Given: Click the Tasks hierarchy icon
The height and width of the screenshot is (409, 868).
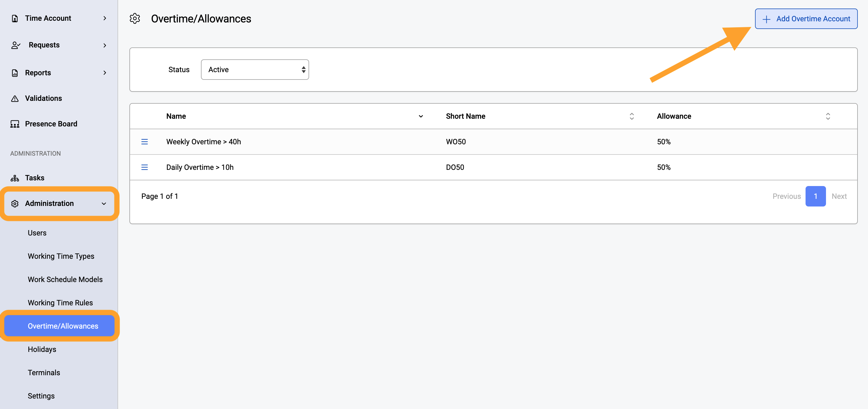Looking at the screenshot, I should [15, 178].
